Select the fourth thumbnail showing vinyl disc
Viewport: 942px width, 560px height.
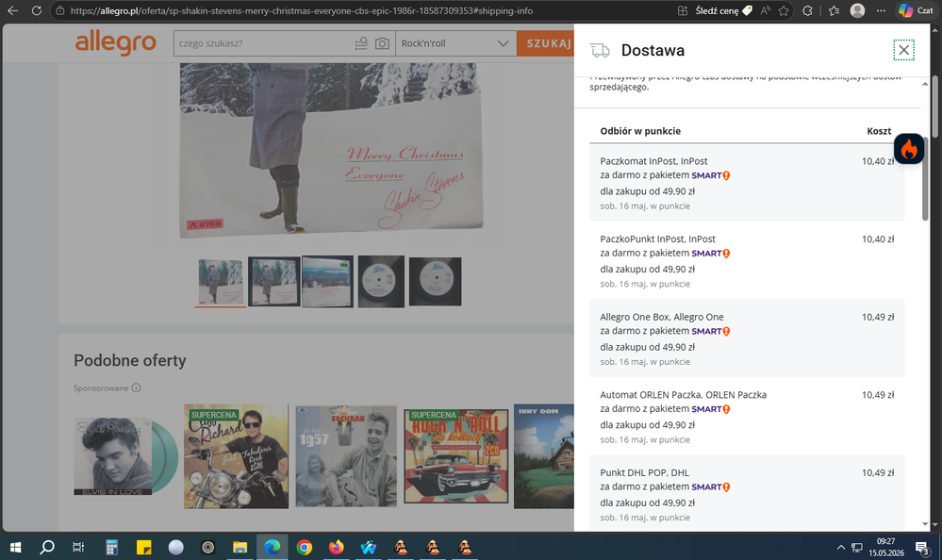point(382,281)
